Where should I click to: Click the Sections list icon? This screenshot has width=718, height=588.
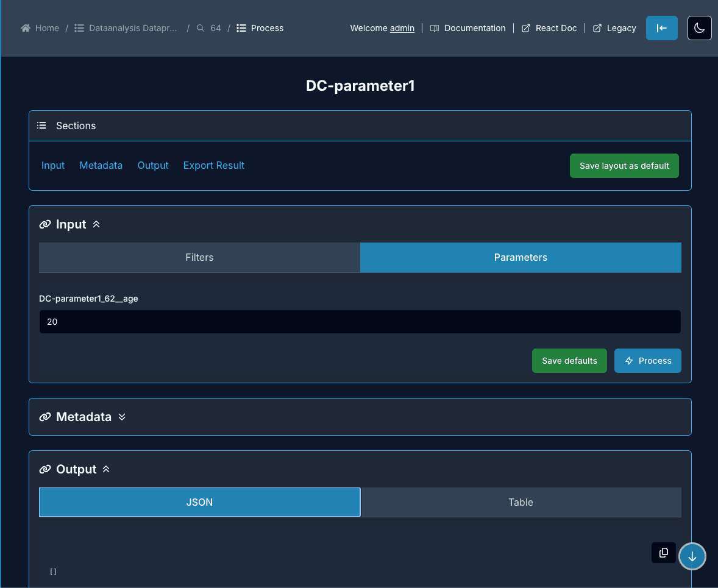41,126
